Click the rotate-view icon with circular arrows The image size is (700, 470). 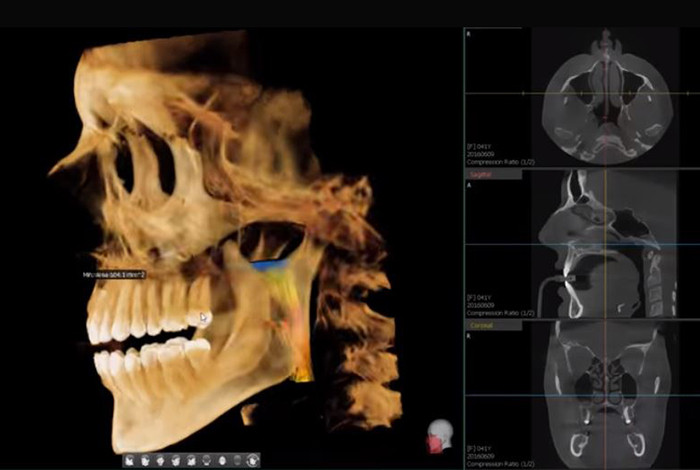253,461
